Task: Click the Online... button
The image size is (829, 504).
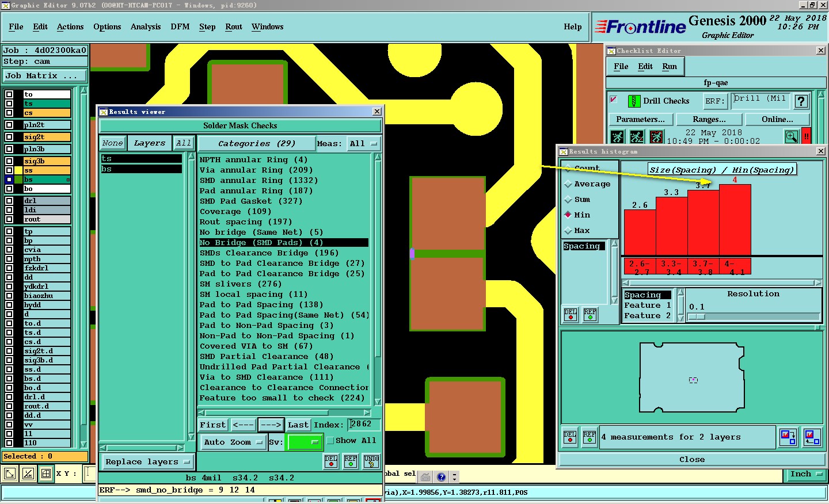Action: point(777,119)
